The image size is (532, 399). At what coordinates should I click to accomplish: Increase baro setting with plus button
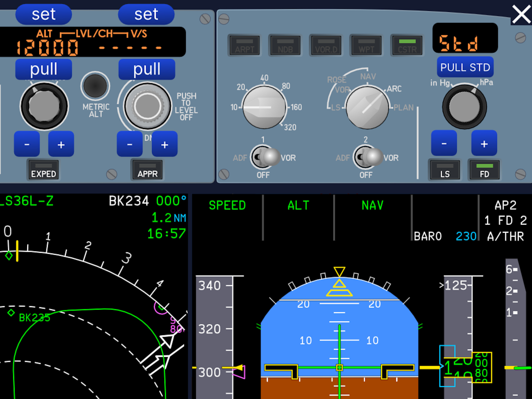[484, 143]
